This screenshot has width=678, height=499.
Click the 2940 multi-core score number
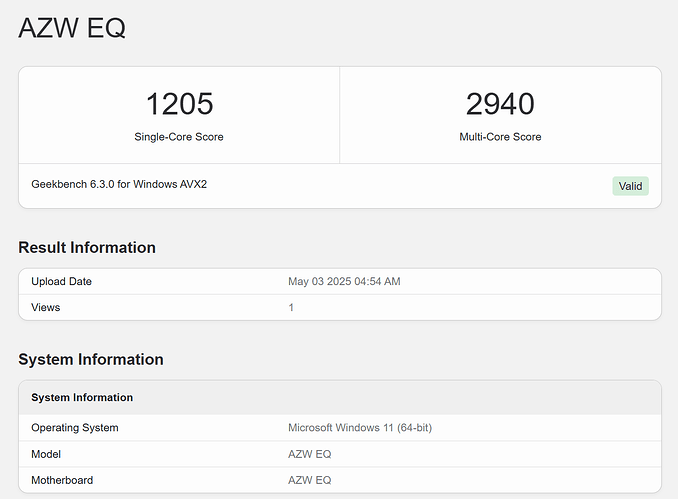click(500, 104)
